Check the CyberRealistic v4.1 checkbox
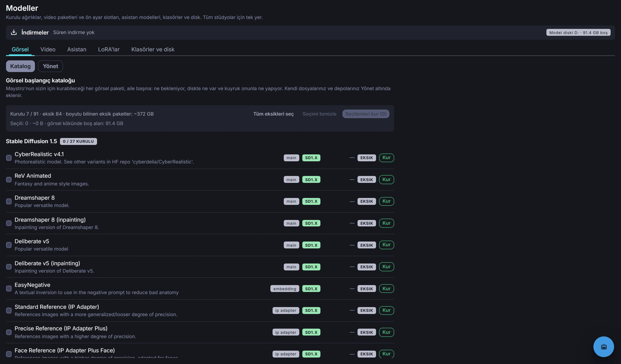 pos(9,158)
